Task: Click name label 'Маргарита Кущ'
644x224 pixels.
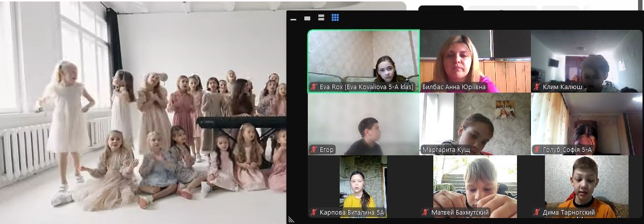Action: tap(446, 149)
